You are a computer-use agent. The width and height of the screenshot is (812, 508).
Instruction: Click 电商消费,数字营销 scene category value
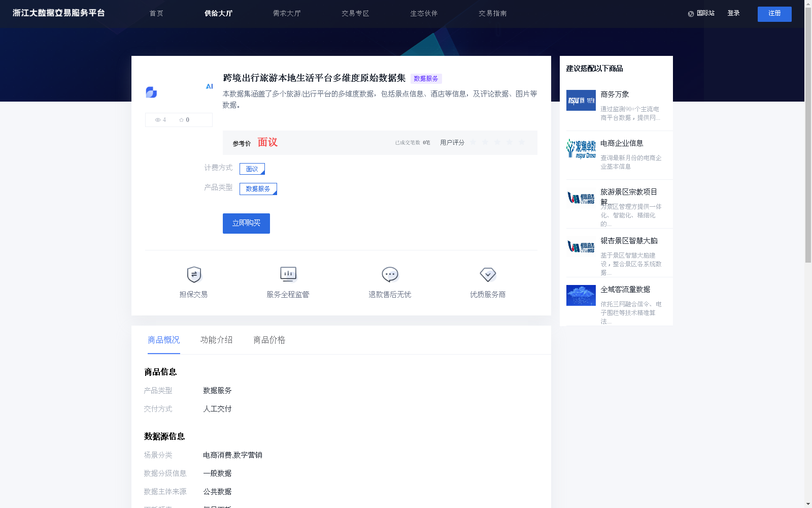pyautogui.click(x=232, y=455)
